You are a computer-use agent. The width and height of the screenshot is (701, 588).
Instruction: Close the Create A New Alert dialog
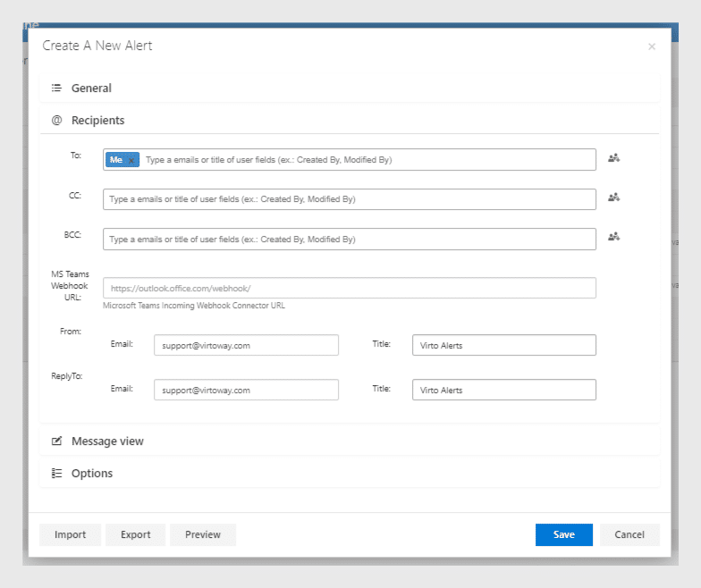[x=651, y=46]
